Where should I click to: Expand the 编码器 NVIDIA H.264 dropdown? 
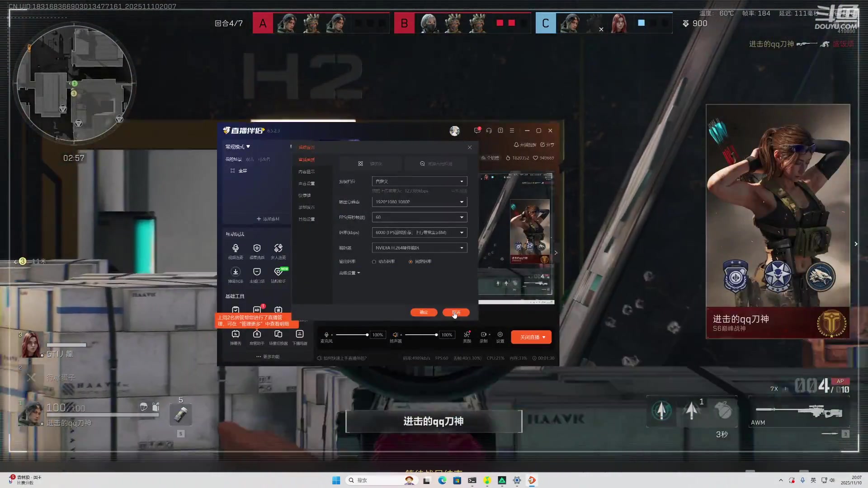pos(419,248)
